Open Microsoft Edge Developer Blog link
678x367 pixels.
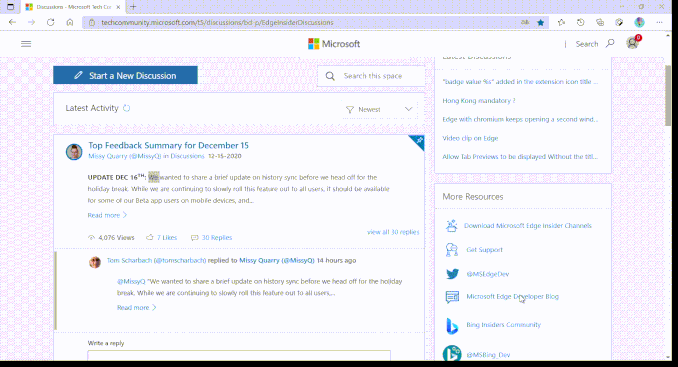click(512, 296)
